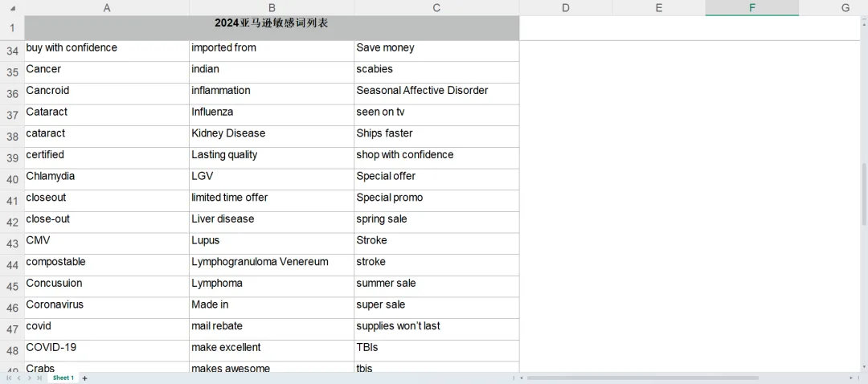Select cell 'Lasting quality'
This screenshot has width=868, height=384.
point(272,158)
